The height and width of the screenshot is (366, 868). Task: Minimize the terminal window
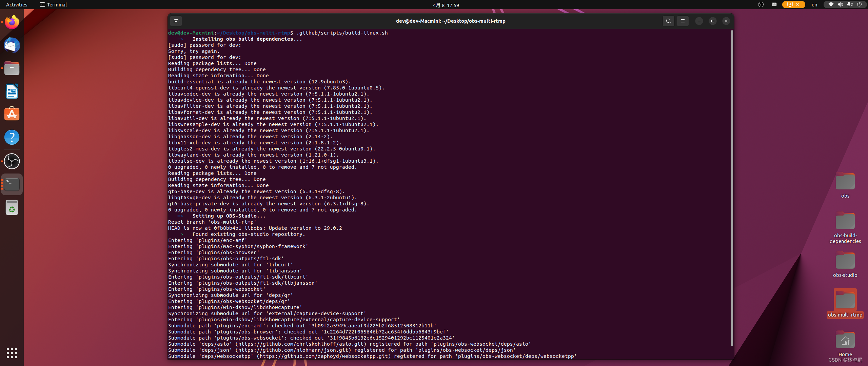pyautogui.click(x=699, y=21)
